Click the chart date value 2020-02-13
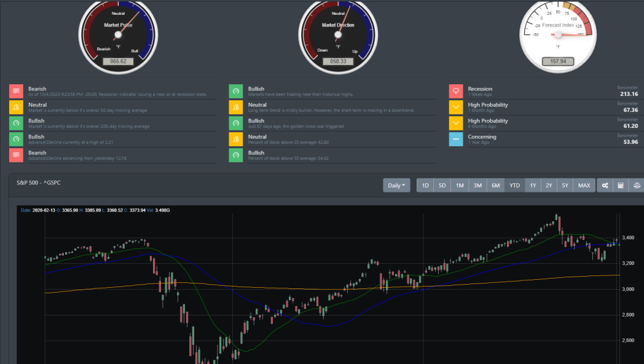The height and width of the screenshot is (364, 644). (44, 210)
